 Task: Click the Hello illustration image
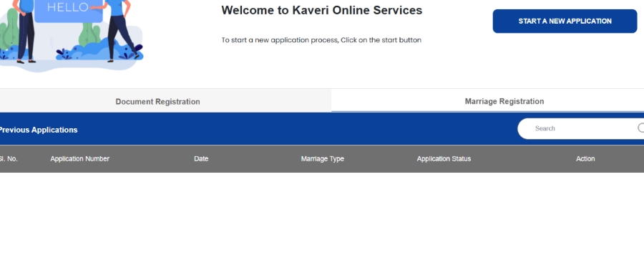click(72, 37)
